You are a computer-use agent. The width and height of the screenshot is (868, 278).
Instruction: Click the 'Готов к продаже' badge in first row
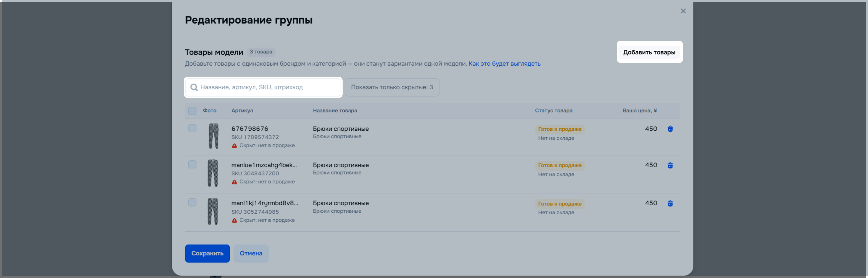point(559,129)
